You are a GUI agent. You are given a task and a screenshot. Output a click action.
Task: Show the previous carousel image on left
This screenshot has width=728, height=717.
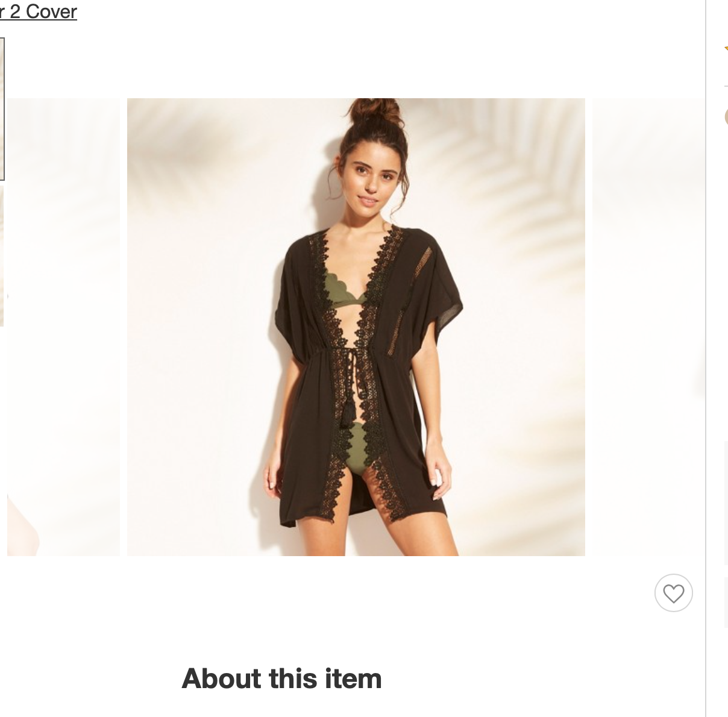[x=63, y=327]
